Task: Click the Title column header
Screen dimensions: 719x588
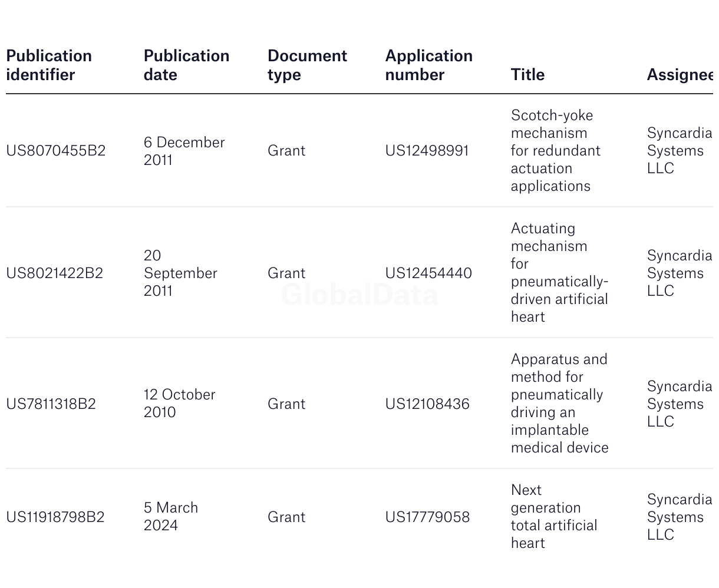Action: pos(527,74)
